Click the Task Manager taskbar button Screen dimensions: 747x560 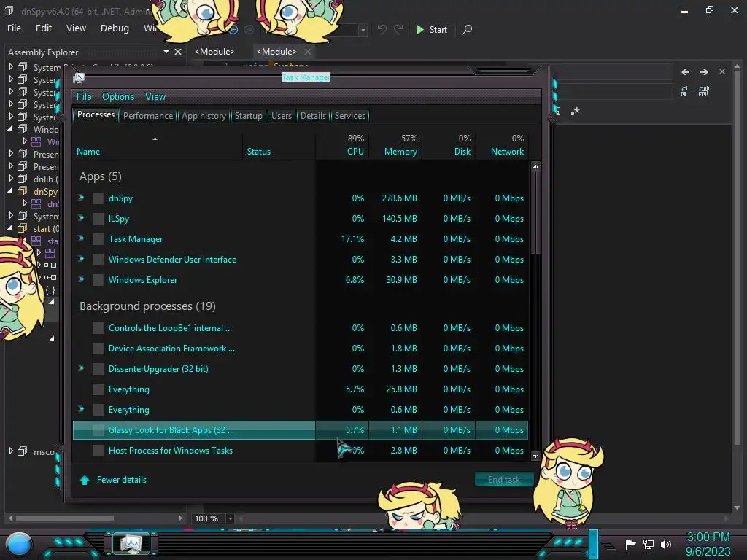[131, 544]
